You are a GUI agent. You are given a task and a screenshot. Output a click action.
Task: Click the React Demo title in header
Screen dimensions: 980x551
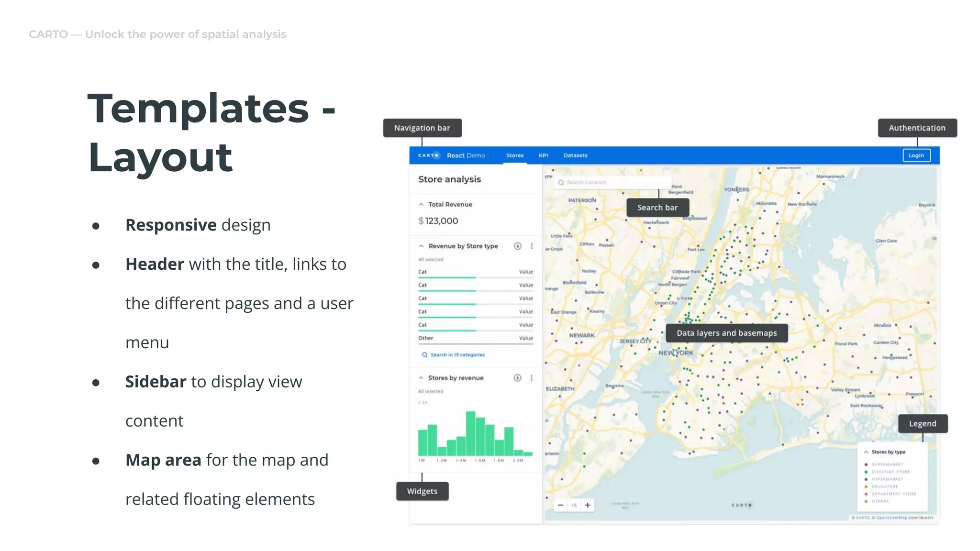(x=466, y=155)
